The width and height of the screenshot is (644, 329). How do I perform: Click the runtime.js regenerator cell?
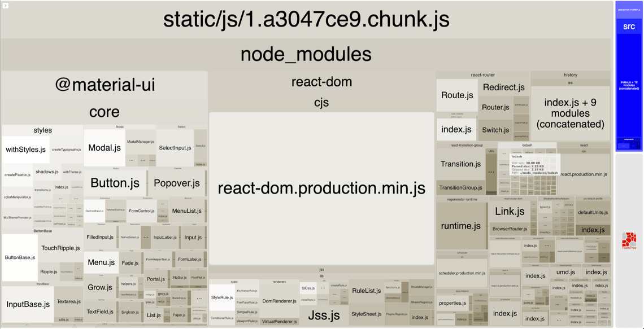[x=460, y=226]
